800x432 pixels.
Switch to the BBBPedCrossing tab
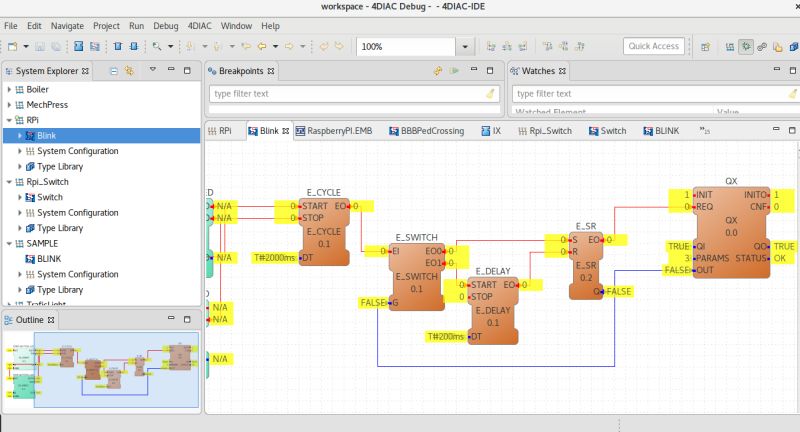(427, 131)
